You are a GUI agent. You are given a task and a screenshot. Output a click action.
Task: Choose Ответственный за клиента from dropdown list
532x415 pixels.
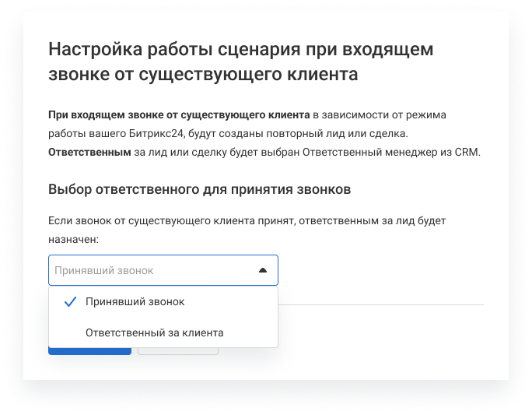click(x=154, y=332)
